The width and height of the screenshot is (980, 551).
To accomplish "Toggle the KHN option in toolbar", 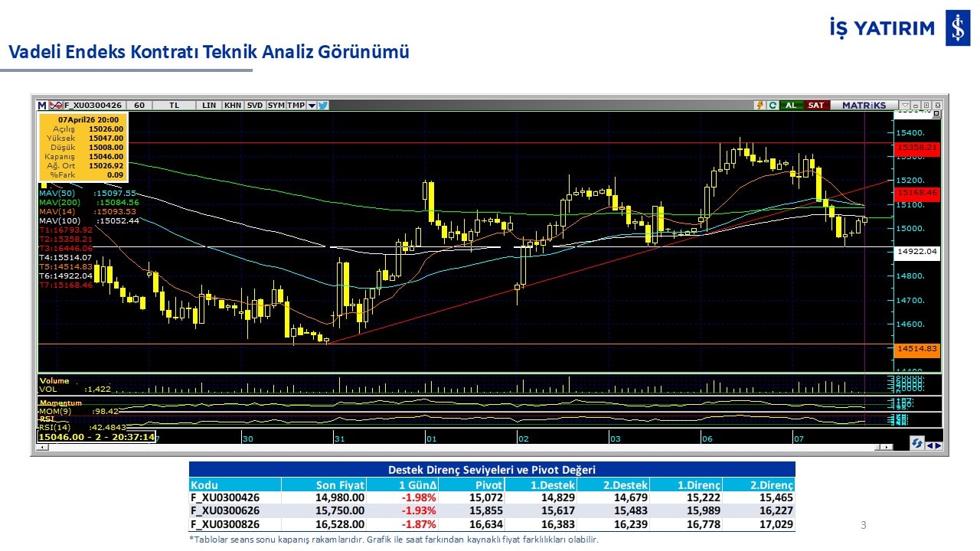I will [233, 105].
